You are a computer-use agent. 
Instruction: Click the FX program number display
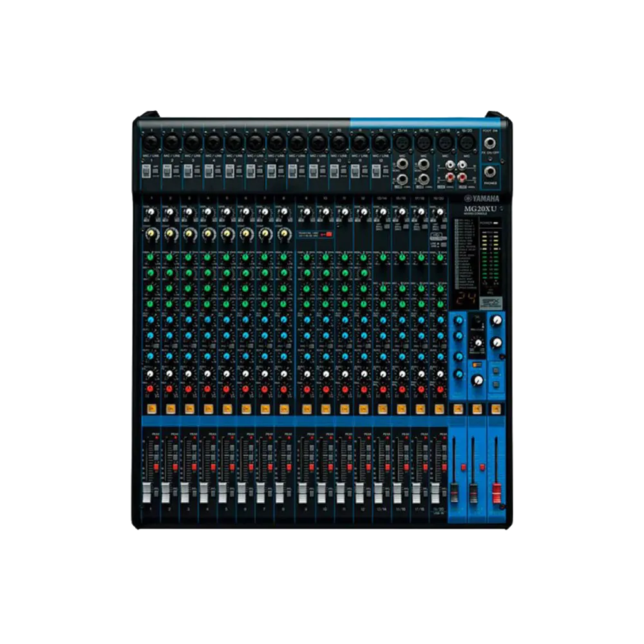466,299
